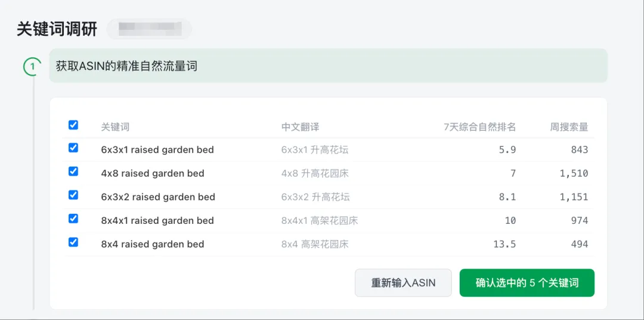This screenshot has height=320, width=644.
Task: Uncheck the 4x8 raised garden bed checkbox
Action: (x=73, y=171)
